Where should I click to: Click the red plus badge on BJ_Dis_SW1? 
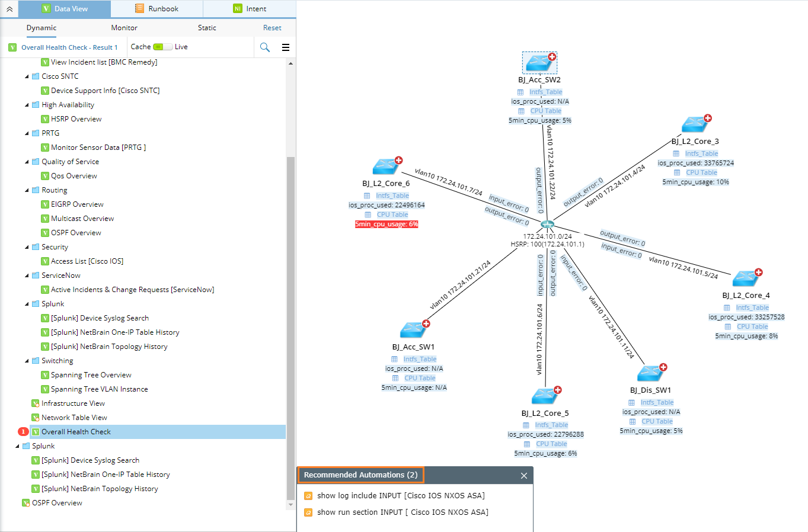663,367
